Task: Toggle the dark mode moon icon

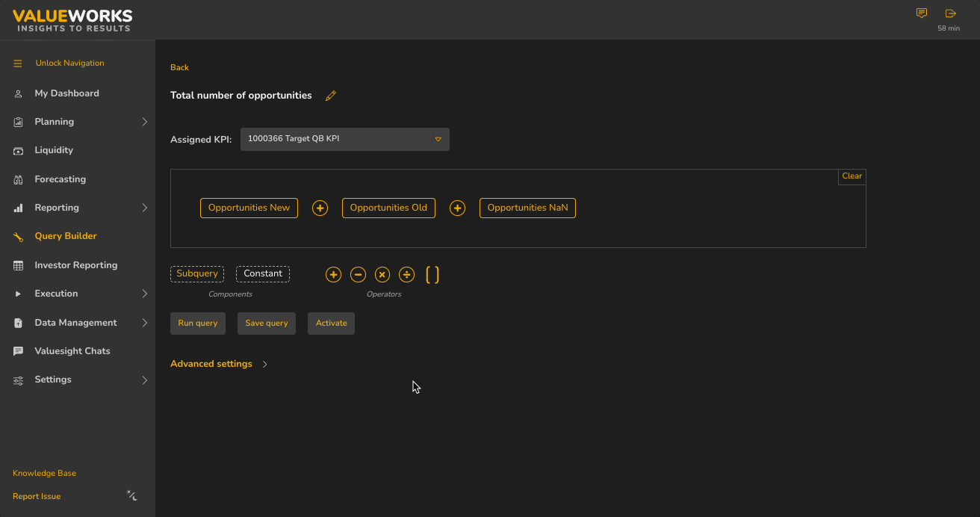Action: click(131, 495)
